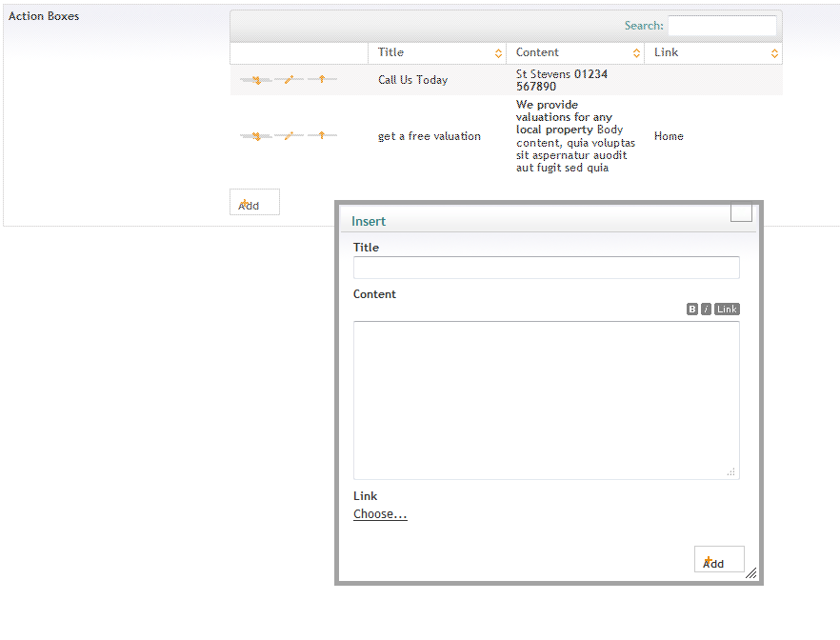Click the Link button above the content area
Viewport: 840px width, 640px height.
pyautogui.click(x=727, y=309)
